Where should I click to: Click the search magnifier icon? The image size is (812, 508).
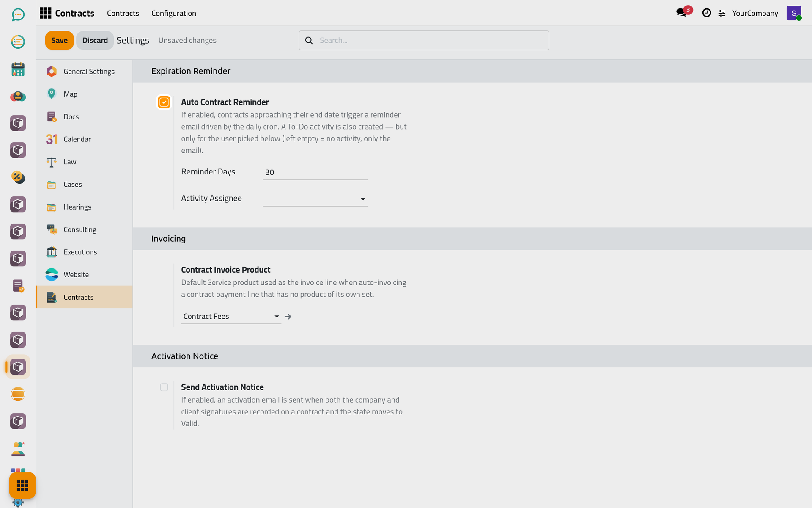[309, 41]
